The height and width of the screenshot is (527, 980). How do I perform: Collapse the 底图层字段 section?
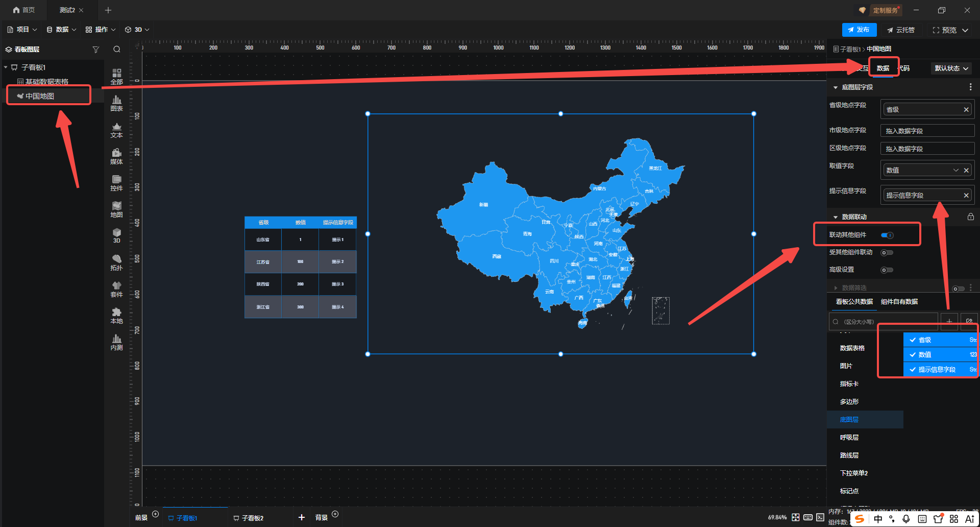[x=836, y=88]
